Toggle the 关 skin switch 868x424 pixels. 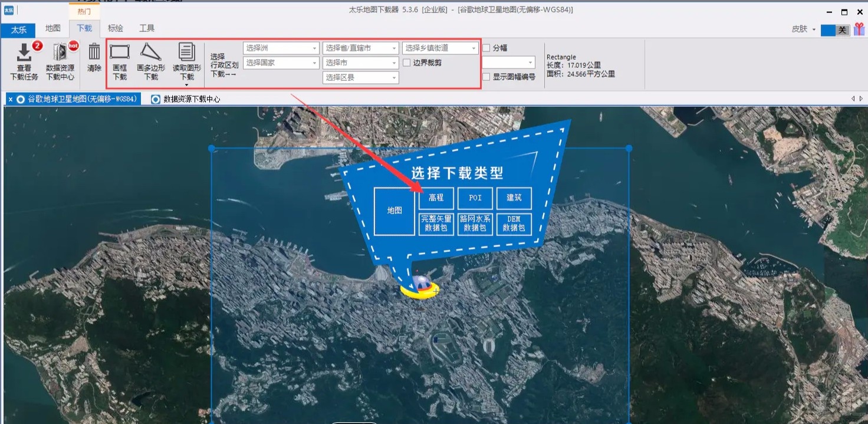coord(836,29)
